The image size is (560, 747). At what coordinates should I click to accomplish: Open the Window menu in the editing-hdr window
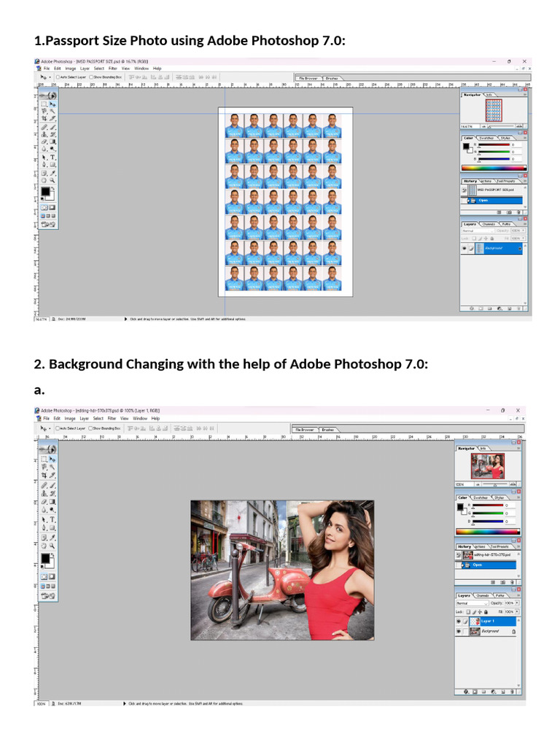[x=140, y=419]
